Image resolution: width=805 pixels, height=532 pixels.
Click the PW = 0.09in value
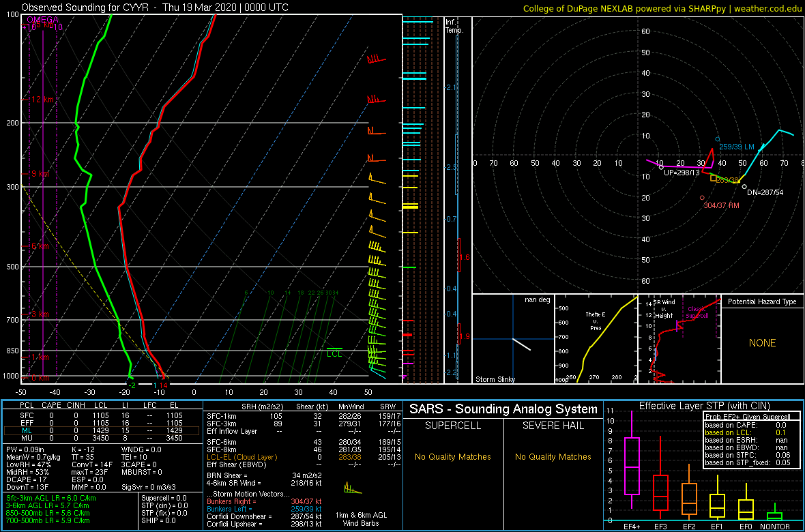25,449
